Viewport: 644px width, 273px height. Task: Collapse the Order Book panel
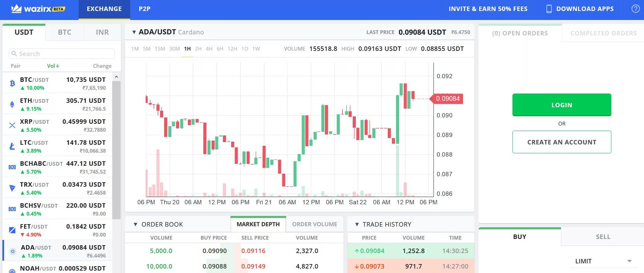tap(135, 225)
